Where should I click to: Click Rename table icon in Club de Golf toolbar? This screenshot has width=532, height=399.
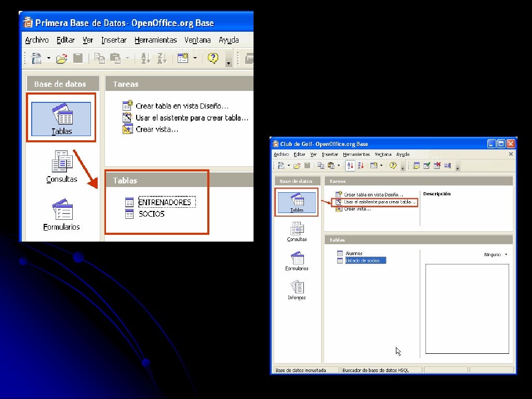[x=447, y=166]
